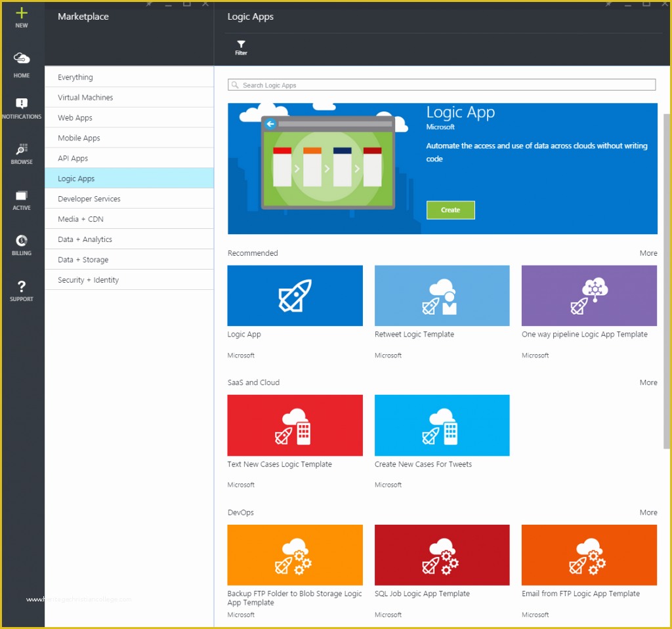This screenshot has height=629, width=672.
Task: Click the green Create button
Action: point(450,210)
